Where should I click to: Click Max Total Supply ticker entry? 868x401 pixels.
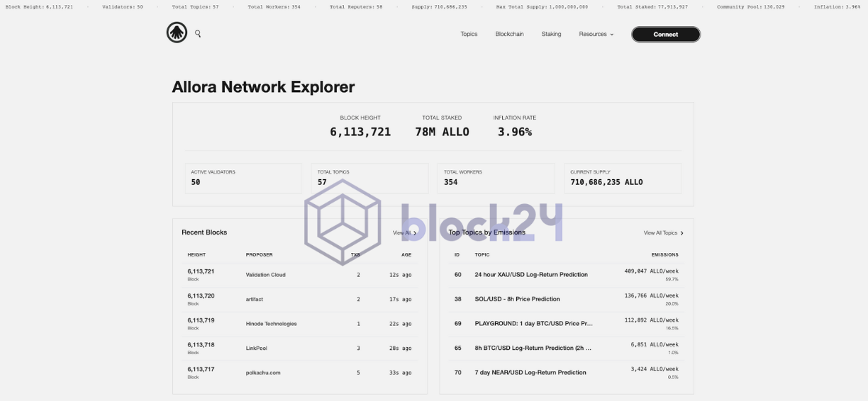[x=542, y=6]
